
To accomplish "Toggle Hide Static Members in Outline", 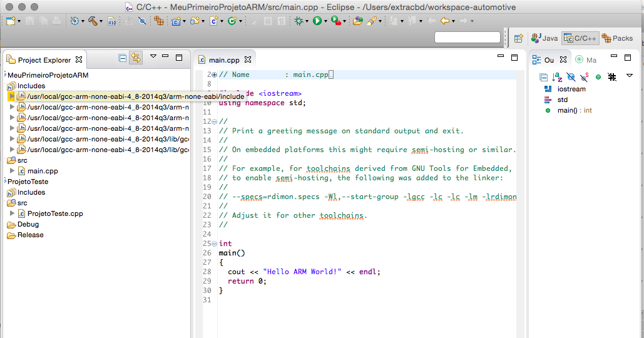I will [585, 77].
